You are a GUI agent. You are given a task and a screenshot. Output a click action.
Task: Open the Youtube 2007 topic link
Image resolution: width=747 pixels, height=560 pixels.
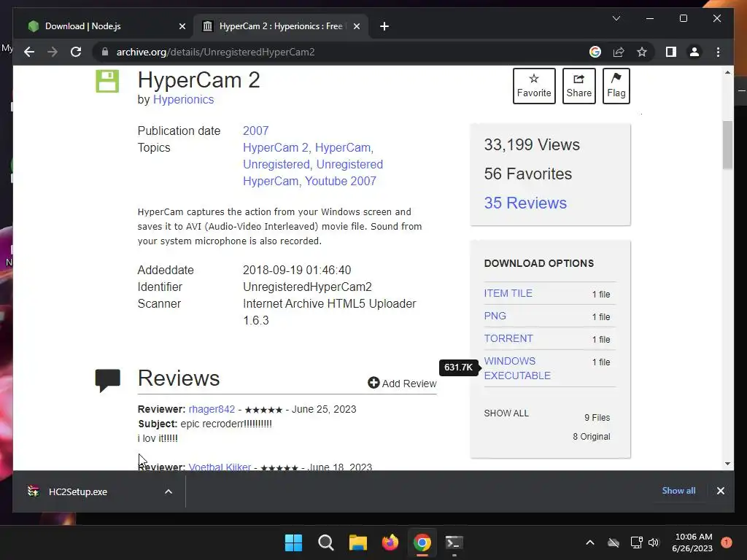(x=341, y=181)
